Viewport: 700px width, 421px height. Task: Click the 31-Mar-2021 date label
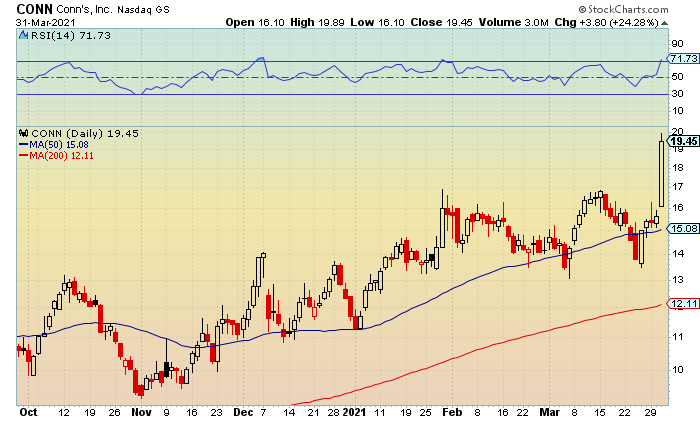click(x=46, y=22)
